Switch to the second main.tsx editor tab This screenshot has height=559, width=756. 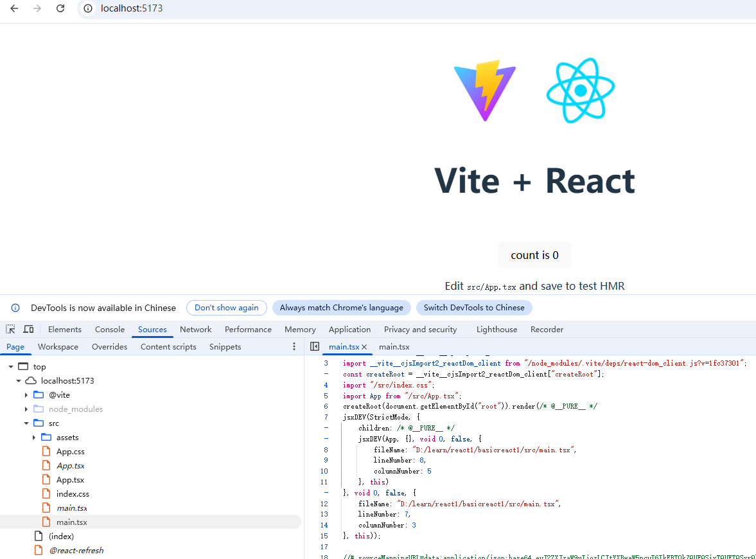coord(394,347)
